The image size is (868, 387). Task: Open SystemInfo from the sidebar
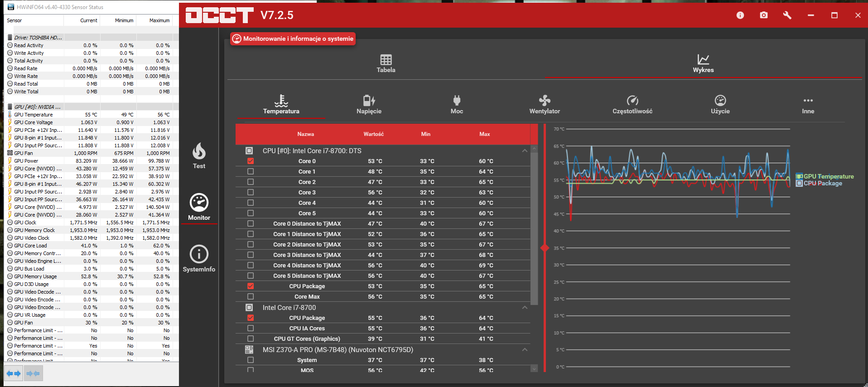[x=199, y=259]
